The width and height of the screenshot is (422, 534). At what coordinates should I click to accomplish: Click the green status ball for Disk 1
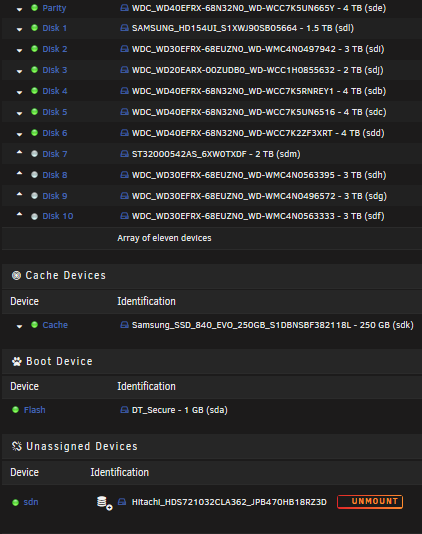click(x=34, y=28)
